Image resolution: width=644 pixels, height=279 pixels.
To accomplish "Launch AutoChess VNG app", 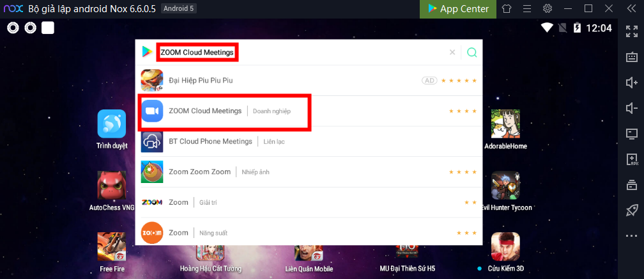I will point(112,191).
